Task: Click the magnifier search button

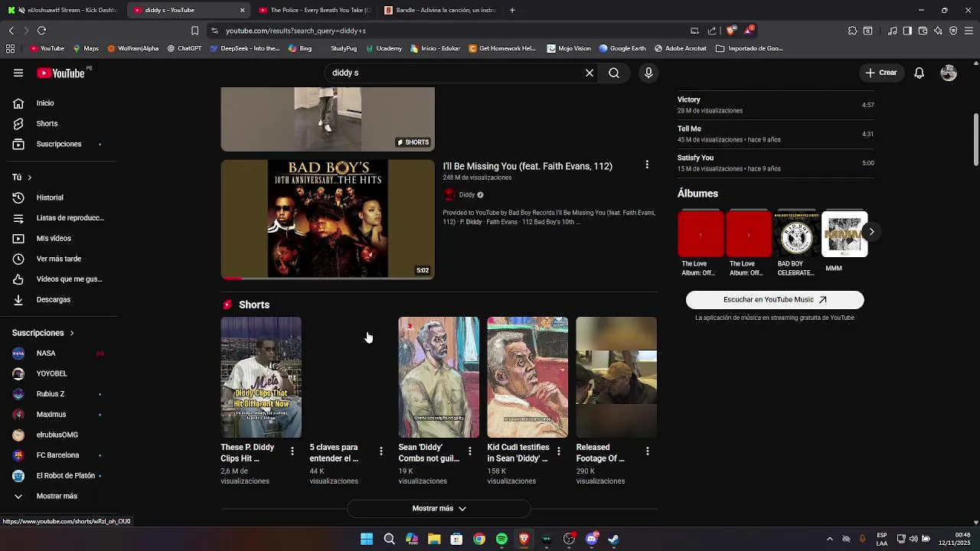Action: click(x=614, y=73)
